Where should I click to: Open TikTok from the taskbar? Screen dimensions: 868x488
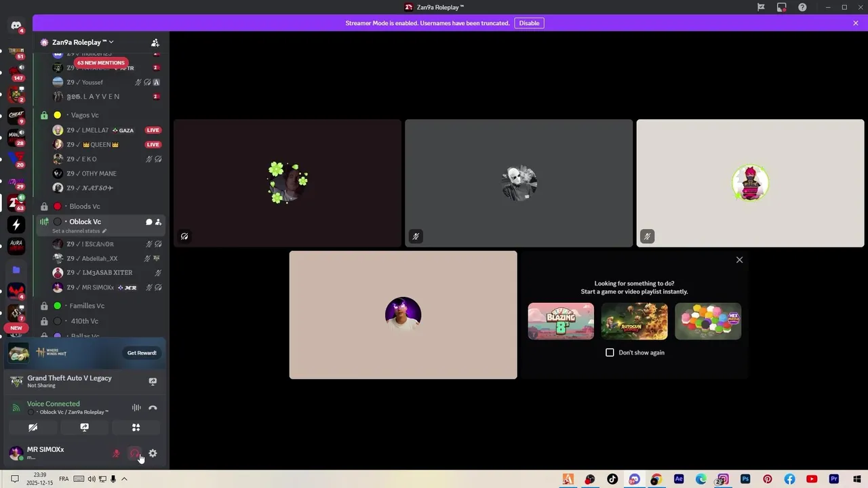click(612, 479)
